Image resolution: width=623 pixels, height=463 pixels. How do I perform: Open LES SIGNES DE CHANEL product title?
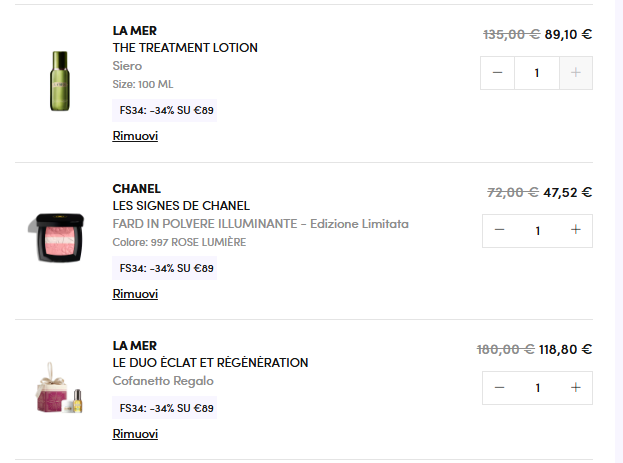point(181,206)
